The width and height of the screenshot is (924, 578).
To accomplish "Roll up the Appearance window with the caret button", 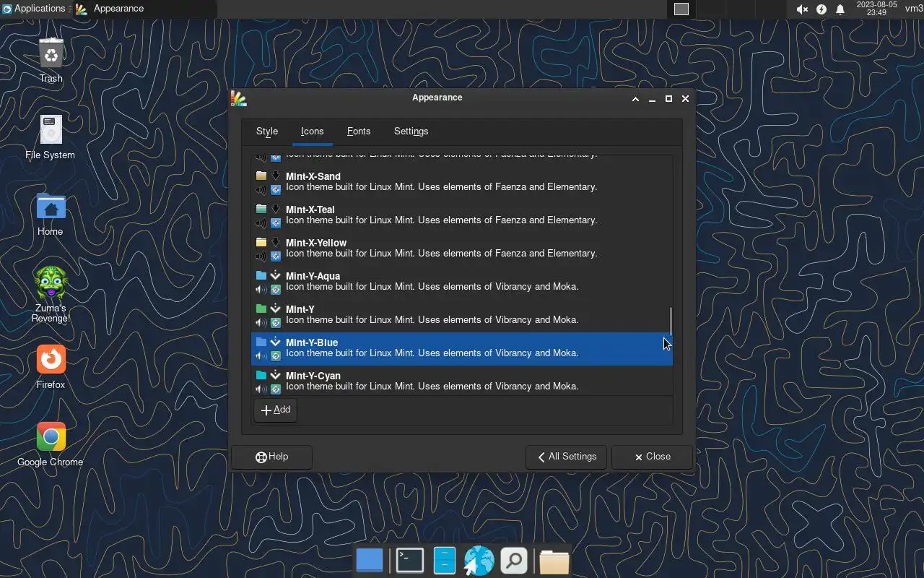I will [635, 99].
